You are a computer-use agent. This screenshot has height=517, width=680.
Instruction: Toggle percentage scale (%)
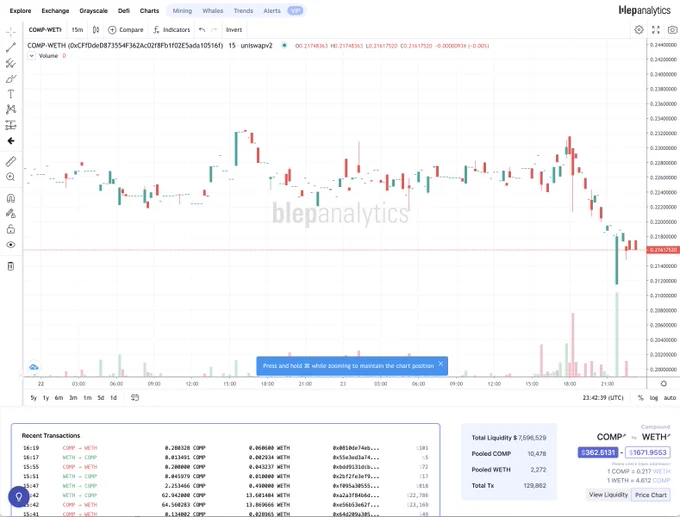[x=641, y=398]
